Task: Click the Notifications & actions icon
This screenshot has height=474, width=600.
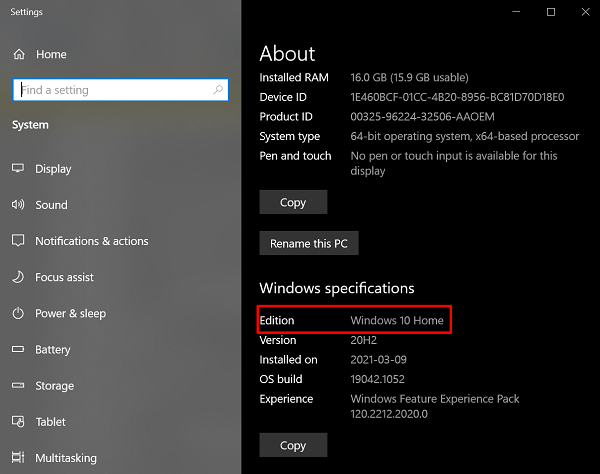Action: point(18,241)
